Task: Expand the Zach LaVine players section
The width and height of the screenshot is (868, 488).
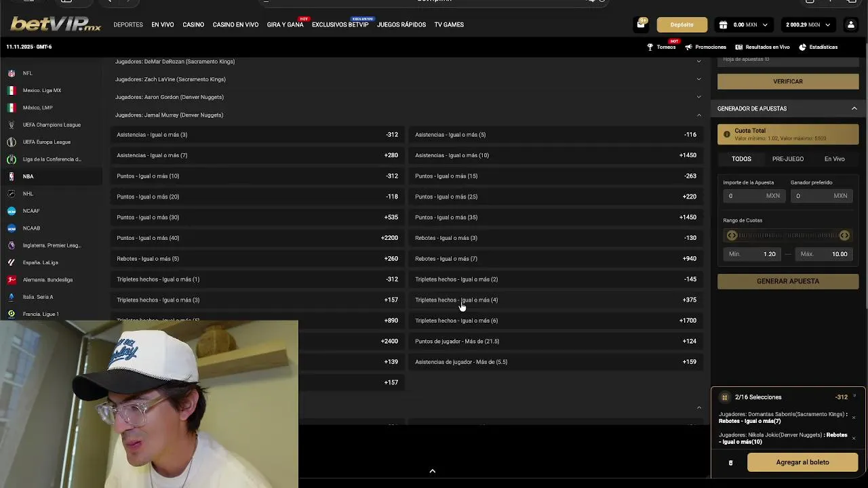Action: 698,79
